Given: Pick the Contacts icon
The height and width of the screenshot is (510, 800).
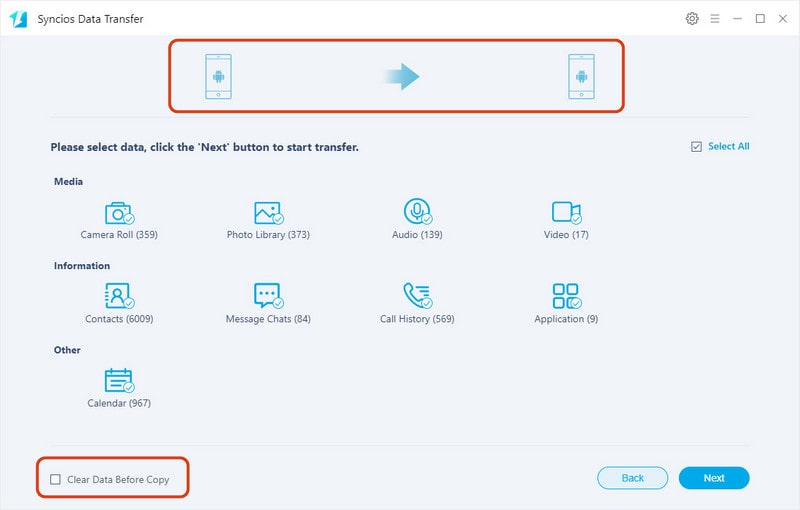Looking at the screenshot, I should tap(119, 296).
